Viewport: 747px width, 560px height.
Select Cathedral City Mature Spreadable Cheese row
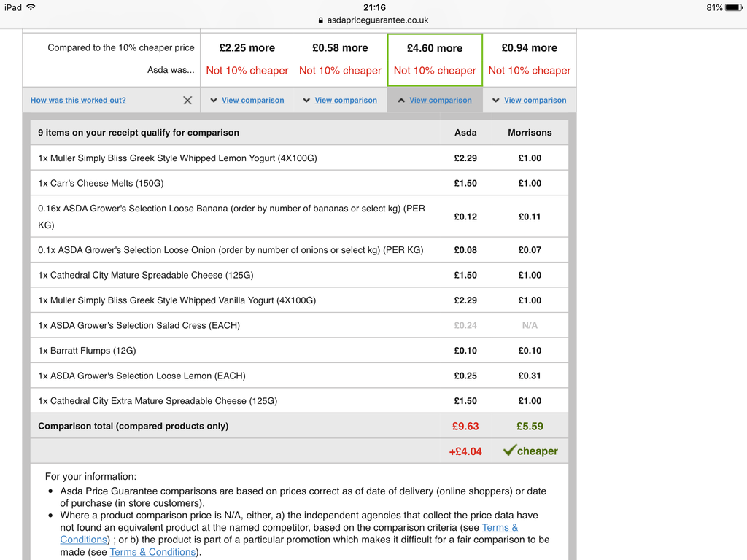299,275
